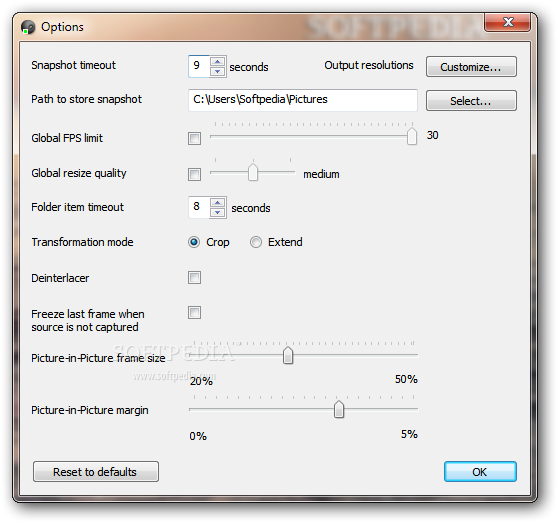Enable the Deinterlacer checkbox
Image resolution: width=558 pixels, height=523 pixels.
pyautogui.click(x=194, y=278)
